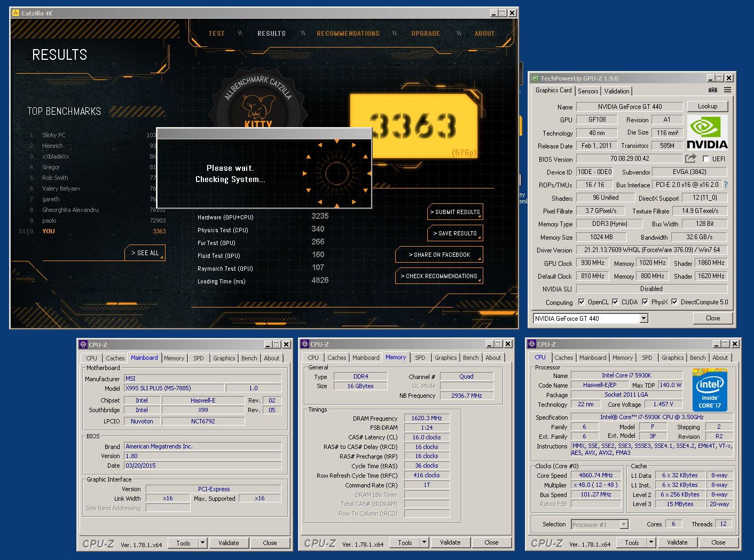Click the 'American Megatrends Inc.' BIOS brand field

(202, 446)
